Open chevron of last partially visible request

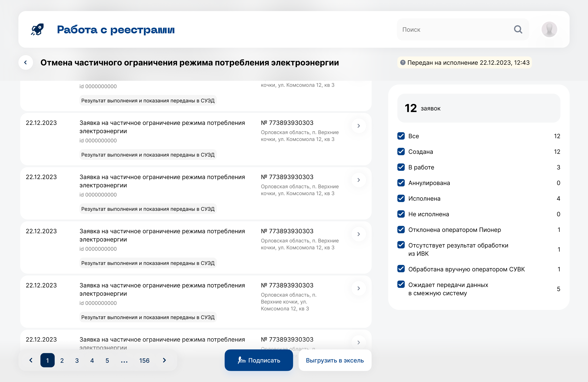(x=358, y=342)
